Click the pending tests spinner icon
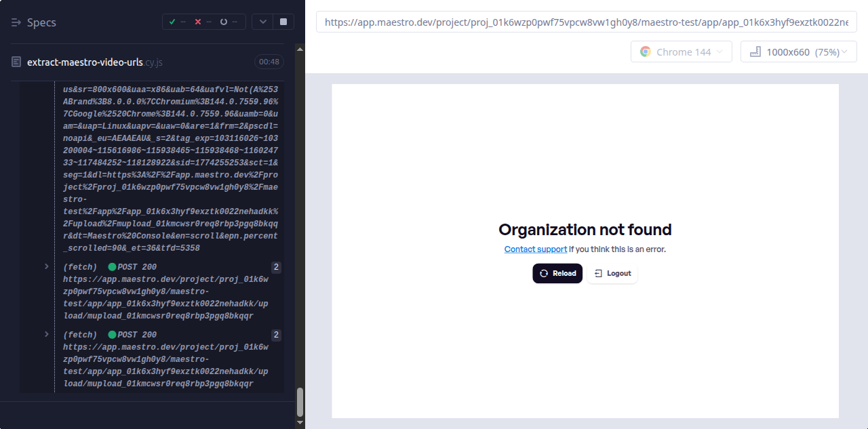This screenshot has height=429, width=868. [224, 22]
